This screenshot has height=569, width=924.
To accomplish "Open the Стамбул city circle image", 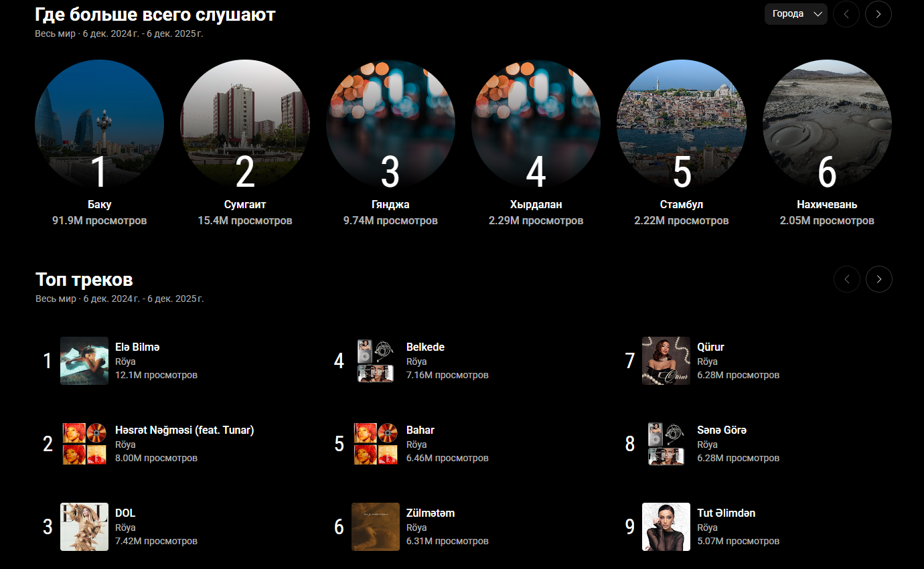I will click(681, 124).
